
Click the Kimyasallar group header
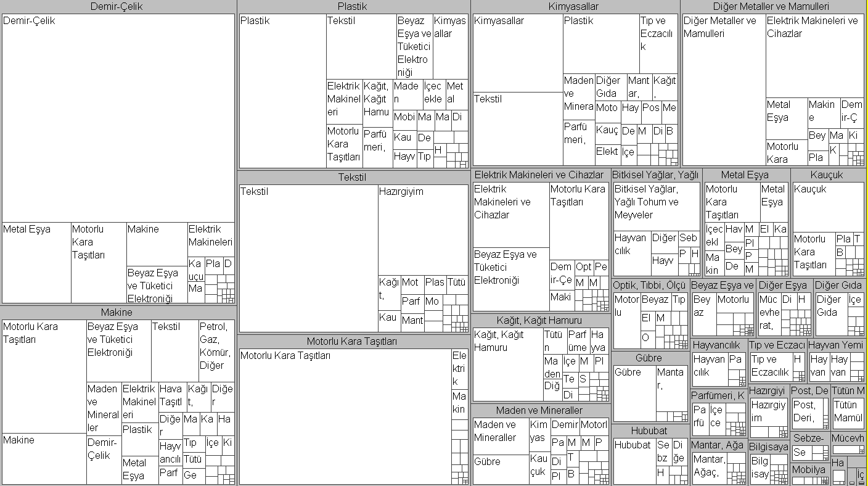(x=574, y=7)
